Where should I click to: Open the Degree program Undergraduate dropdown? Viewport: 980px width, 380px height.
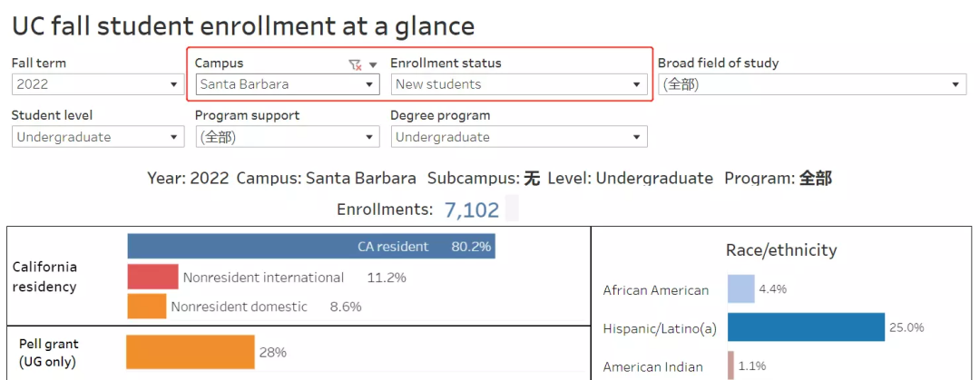(x=519, y=137)
